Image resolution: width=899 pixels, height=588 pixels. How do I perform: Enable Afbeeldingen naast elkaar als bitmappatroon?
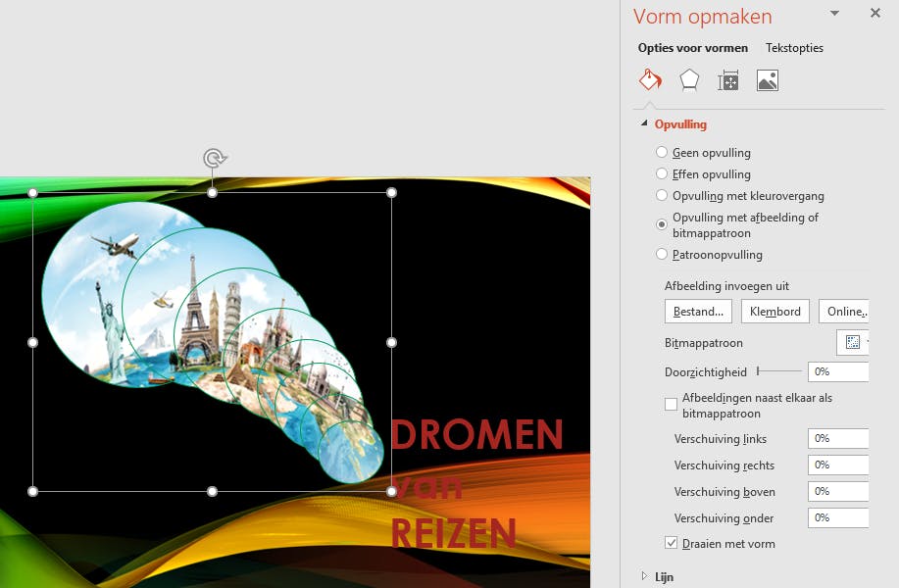click(671, 404)
